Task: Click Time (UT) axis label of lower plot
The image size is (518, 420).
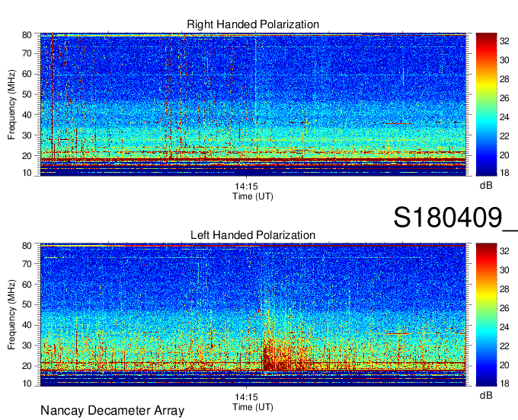Action: click(x=253, y=407)
